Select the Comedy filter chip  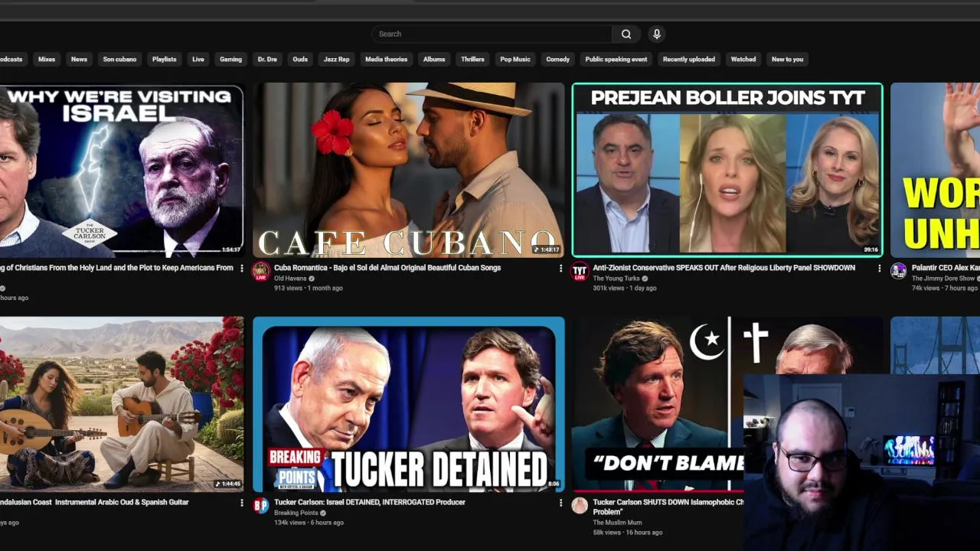[557, 59]
